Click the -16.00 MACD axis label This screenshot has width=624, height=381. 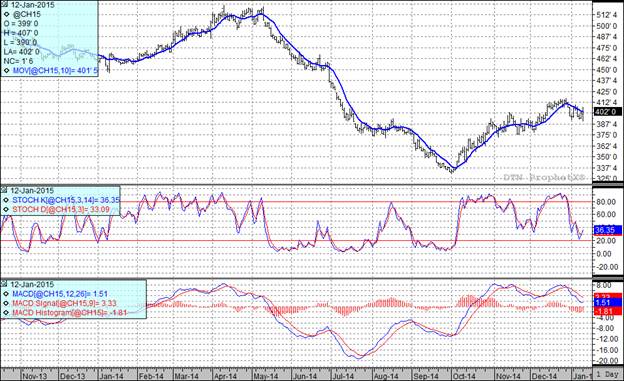(606, 350)
